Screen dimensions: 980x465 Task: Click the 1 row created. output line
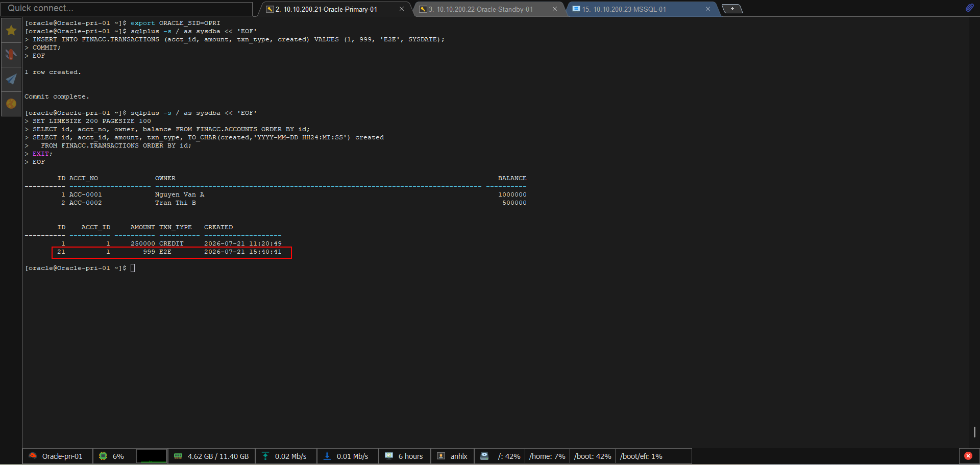click(53, 72)
